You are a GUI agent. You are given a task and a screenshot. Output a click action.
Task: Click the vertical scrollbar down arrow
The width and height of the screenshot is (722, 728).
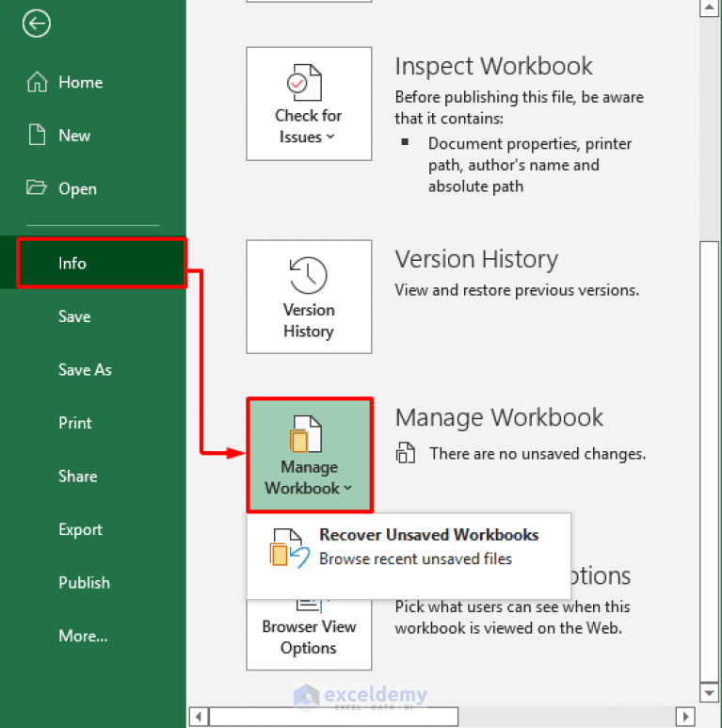tap(709, 693)
